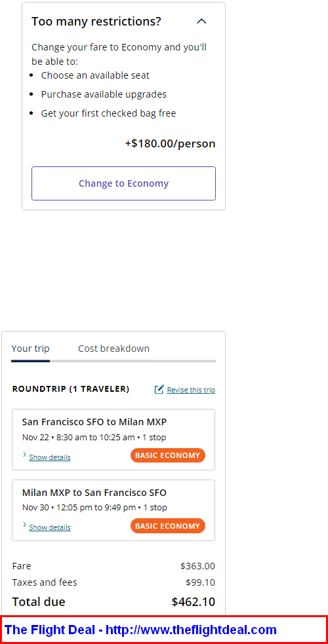Switch to the Cost breakdown tab
Screen dimensions: 328x644
point(114,349)
